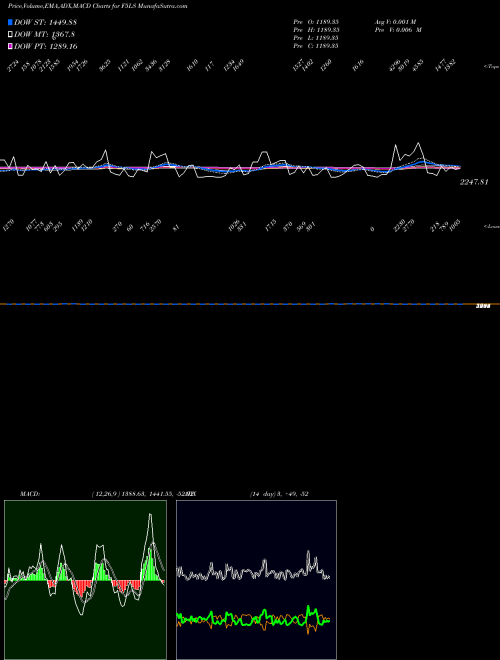Click the '117' top volume label
Viewport: 500px width, 660px height.
coord(210,66)
